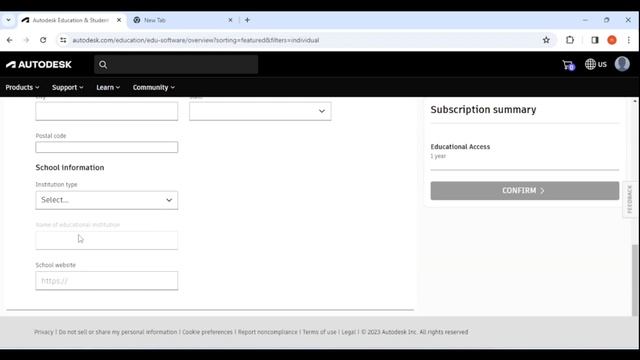Expand the Products menu
Screen dimensions: 640x360
(x=22, y=87)
